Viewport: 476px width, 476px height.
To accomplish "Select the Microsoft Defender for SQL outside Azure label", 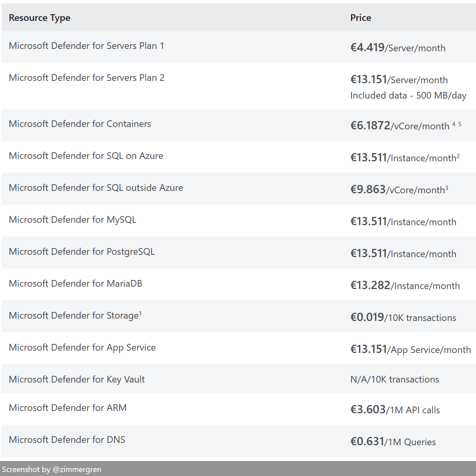I will pyautogui.click(x=95, y=188).
